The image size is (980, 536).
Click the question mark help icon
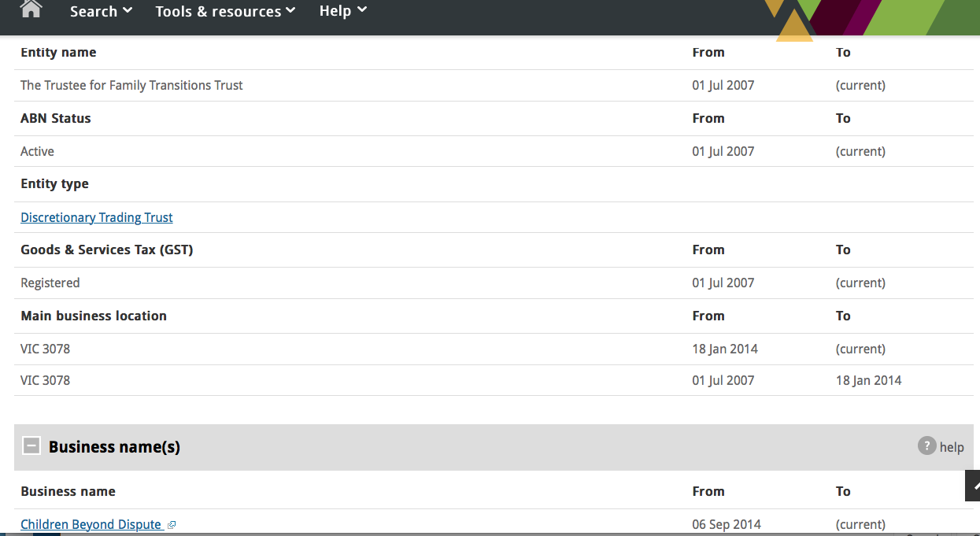click(x=926, y=446)
